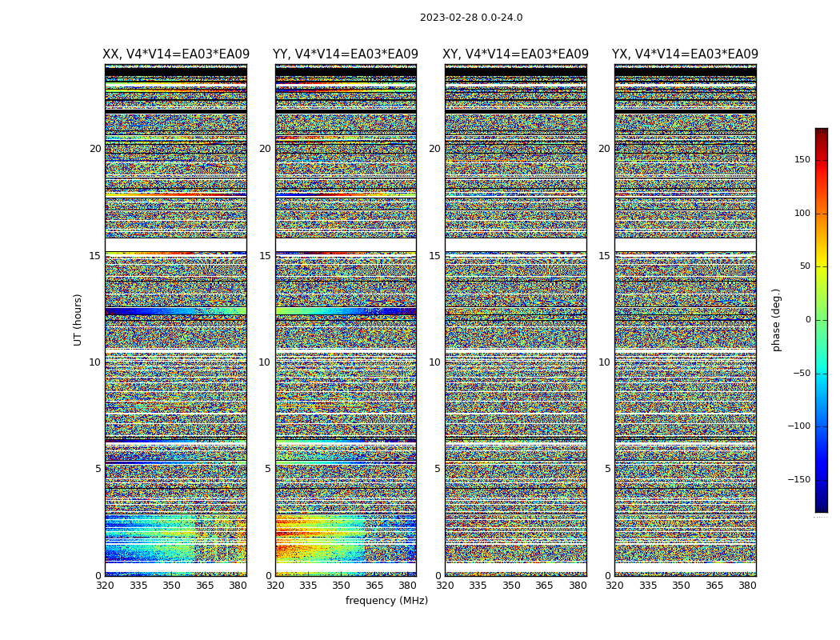Click the phase (deg.) colorbar label

pyautogui.click(x=776, y=320)
